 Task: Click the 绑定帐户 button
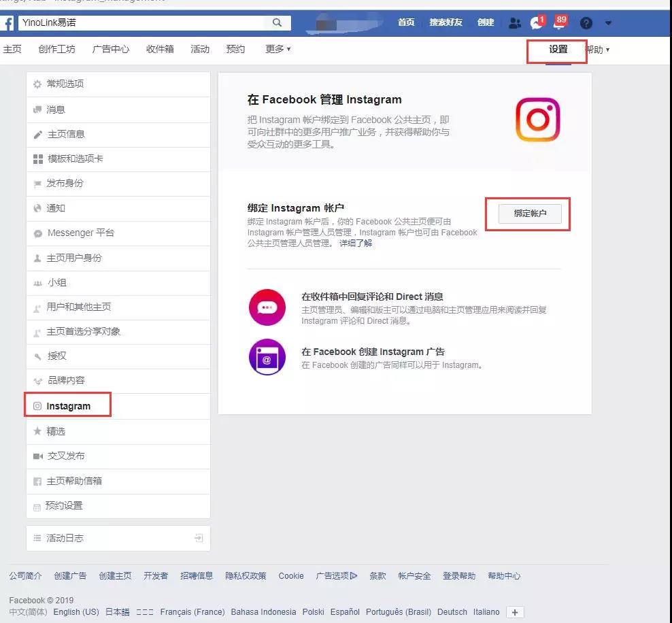coord(530,214)
